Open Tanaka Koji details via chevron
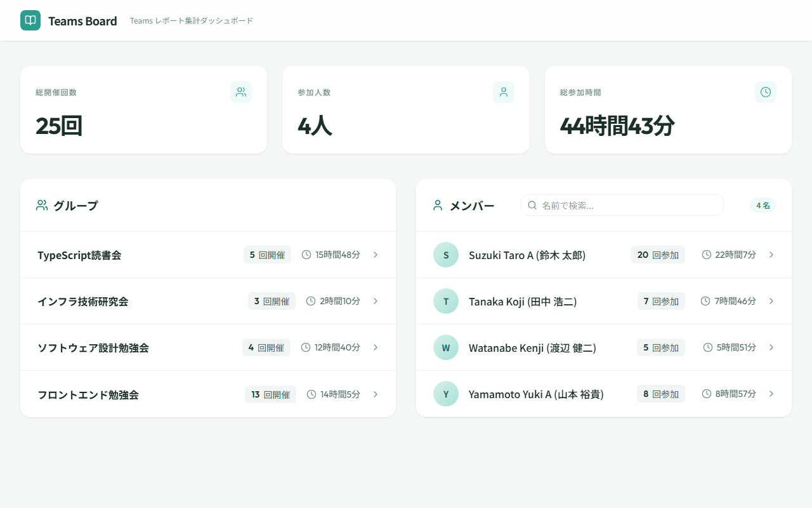 pos(771,301)
